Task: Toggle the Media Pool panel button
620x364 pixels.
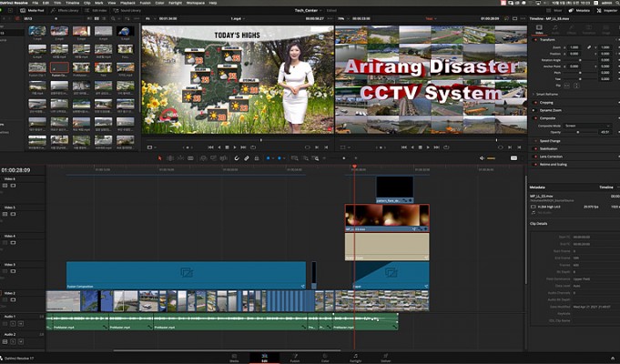Action: click(x=32, y=10)
